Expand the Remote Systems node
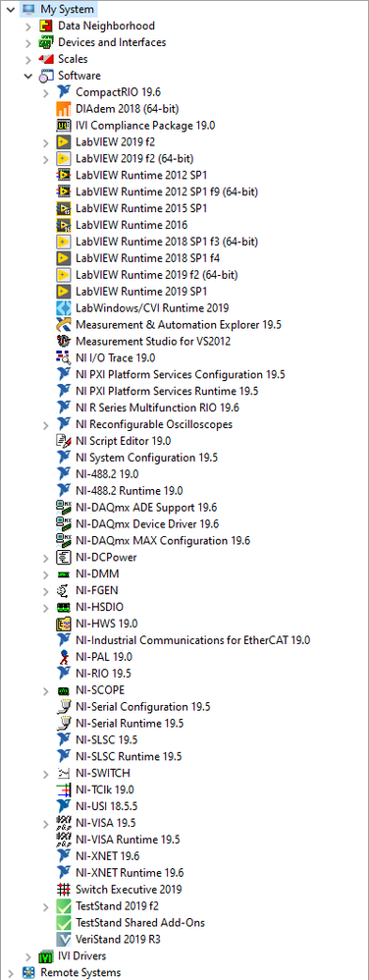369x980 pixels. (x=10, y=972)
